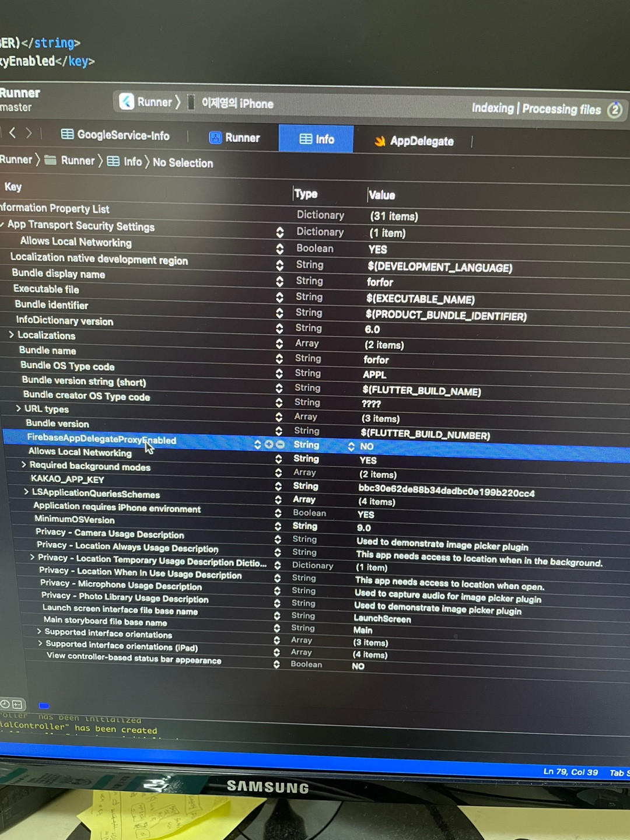Select Launch screen interface file base name row

coord(120,610)
